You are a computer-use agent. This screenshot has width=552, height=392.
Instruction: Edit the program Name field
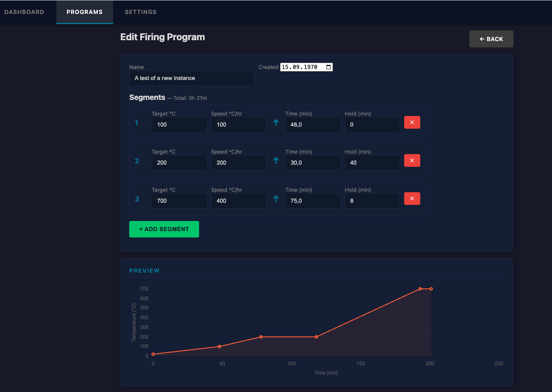pyautogui.click(x=191, y=78)
